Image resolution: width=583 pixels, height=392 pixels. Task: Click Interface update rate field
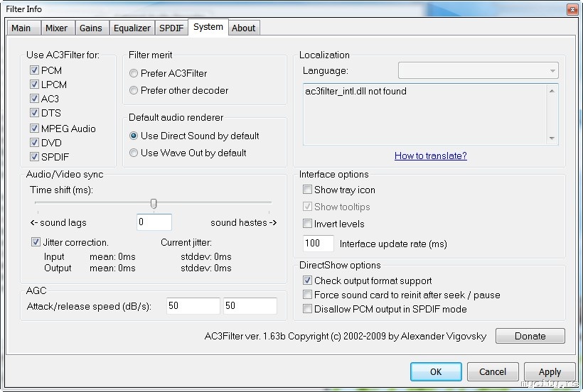click(x=319, y=244)
